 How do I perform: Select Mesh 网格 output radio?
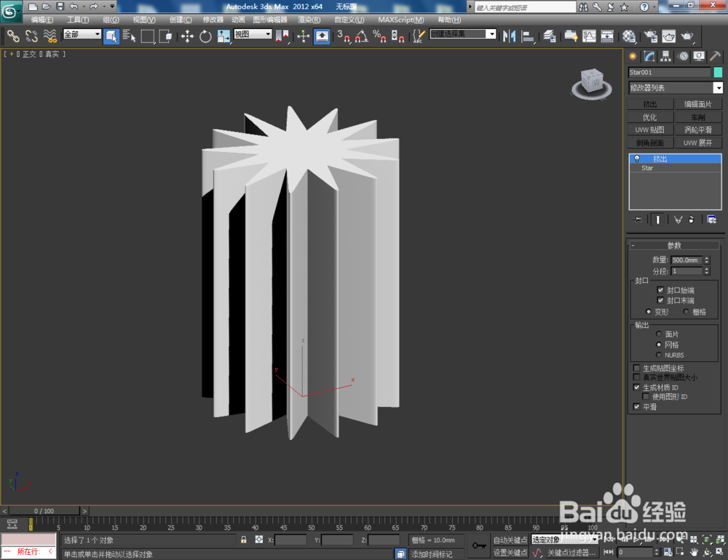pos(658,344)
